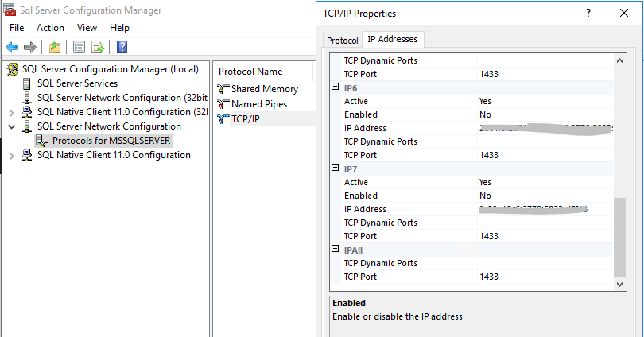Click the Properties toolbar icon

79,47
